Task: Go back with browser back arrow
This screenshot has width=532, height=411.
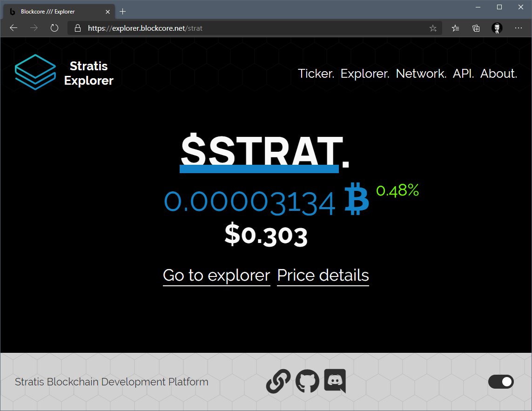Action: click(x=13, y=28)
